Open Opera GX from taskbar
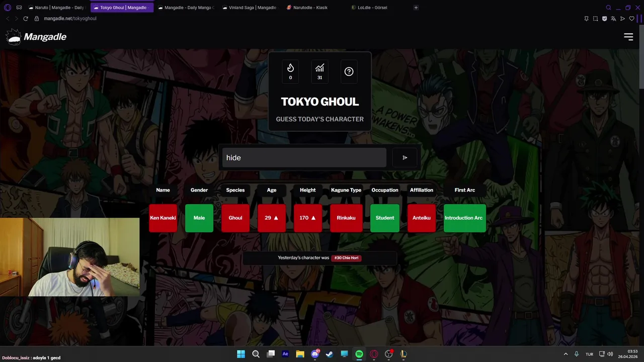644x362 pixels. 374,354
